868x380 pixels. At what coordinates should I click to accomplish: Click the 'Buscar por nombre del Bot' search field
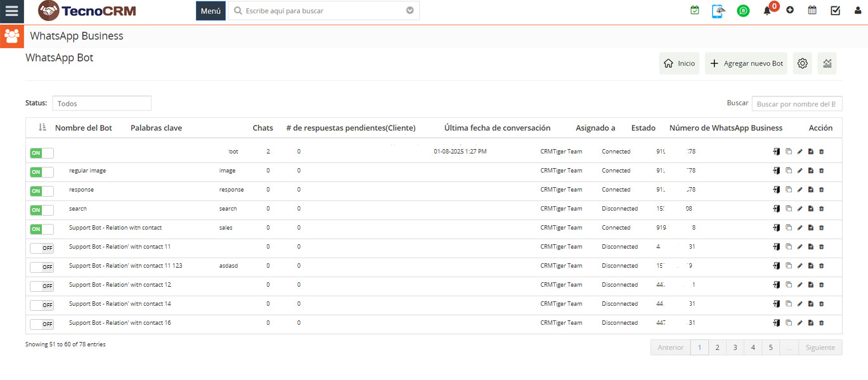pos(796,104)
